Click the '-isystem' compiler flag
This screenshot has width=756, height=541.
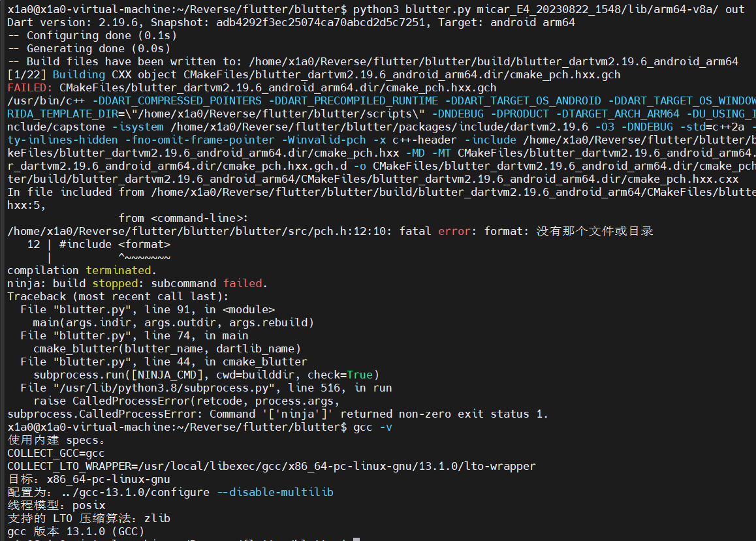(x=138, y=127)
